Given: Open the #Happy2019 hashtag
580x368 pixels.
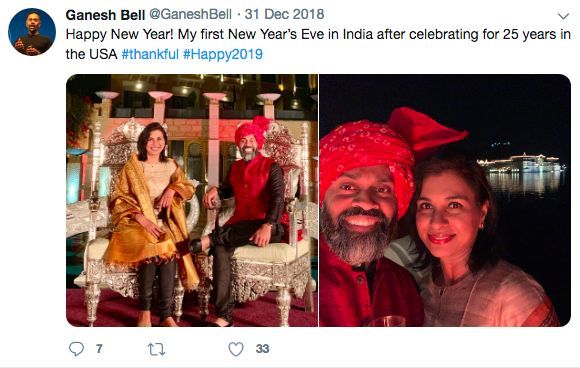Looking at the screenshot, I should (223, 54).
